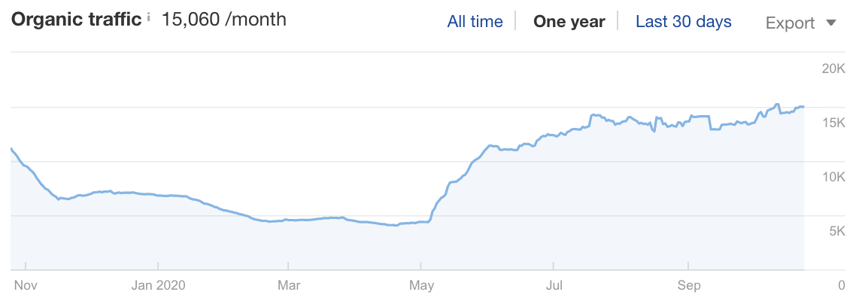
Task: Click the Organic traffic heading
Action: 77,20
